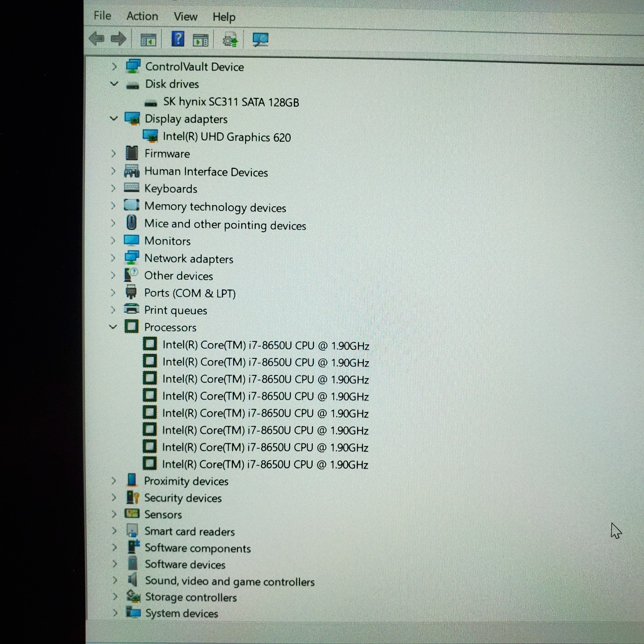Click the Human Interface Devices icon
The image size is (644, 644).
point(132,171)
